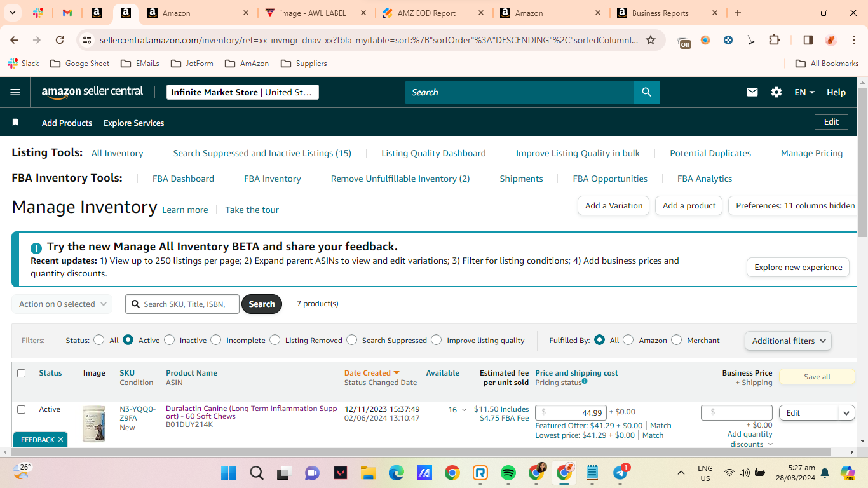Screen dimensions: 868x488
Task: Select the Inactive status filter
Action: [x=169, y=340]
